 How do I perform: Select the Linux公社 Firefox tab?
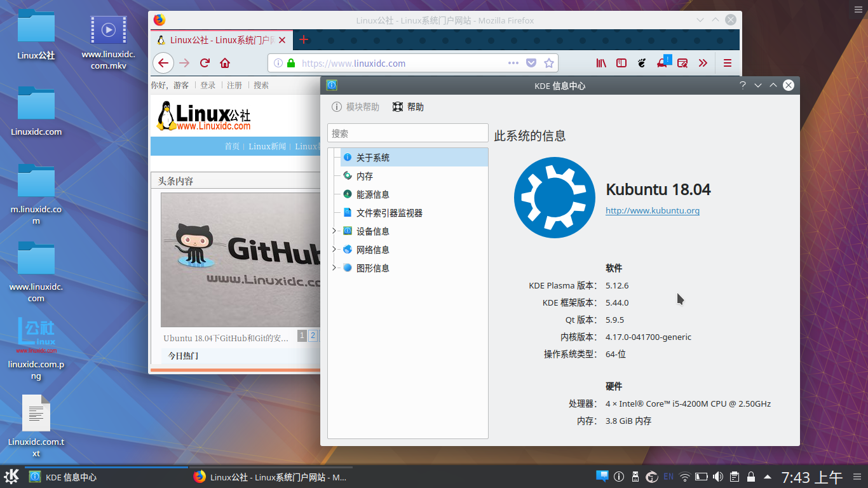tap(221, 39)
